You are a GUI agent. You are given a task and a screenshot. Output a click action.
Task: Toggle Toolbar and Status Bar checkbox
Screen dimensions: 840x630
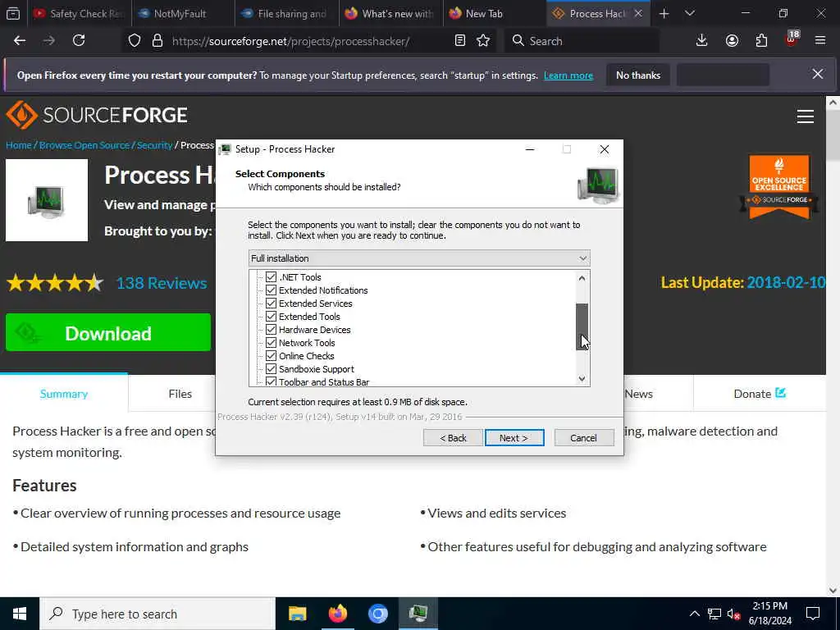[x=271, y=381]
